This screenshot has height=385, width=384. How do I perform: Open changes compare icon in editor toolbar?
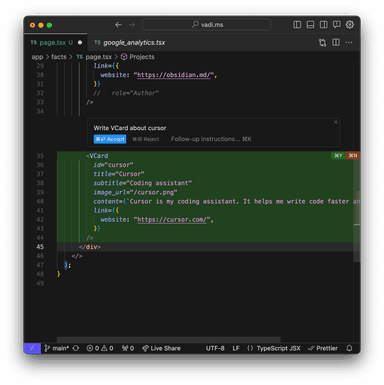click(x=322, y=42)
